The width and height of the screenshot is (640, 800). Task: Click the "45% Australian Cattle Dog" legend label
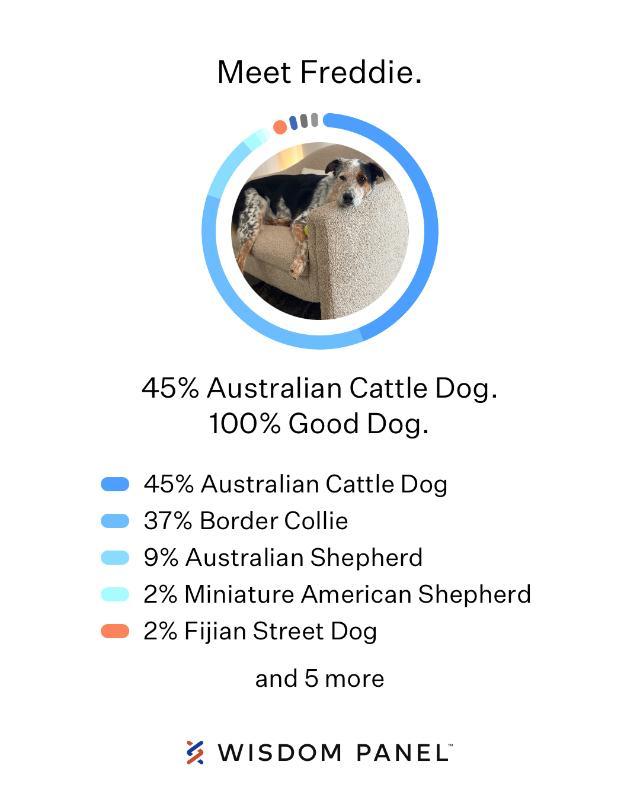295,484
